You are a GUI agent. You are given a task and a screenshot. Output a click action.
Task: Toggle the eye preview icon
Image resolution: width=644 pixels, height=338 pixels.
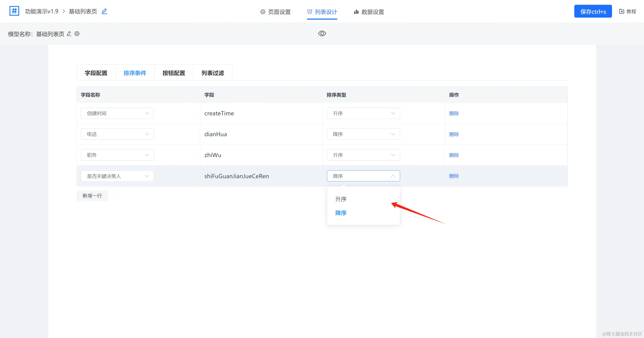(x=322, y=33)
